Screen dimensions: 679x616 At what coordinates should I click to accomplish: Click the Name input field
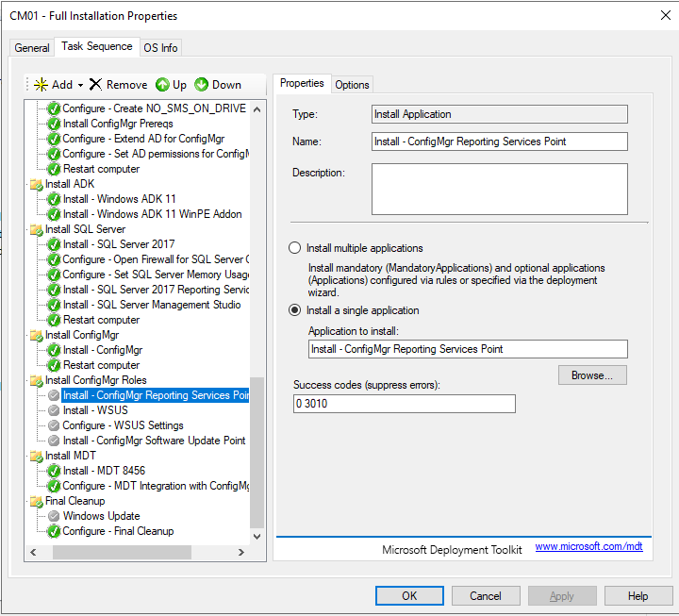(499, 142)
